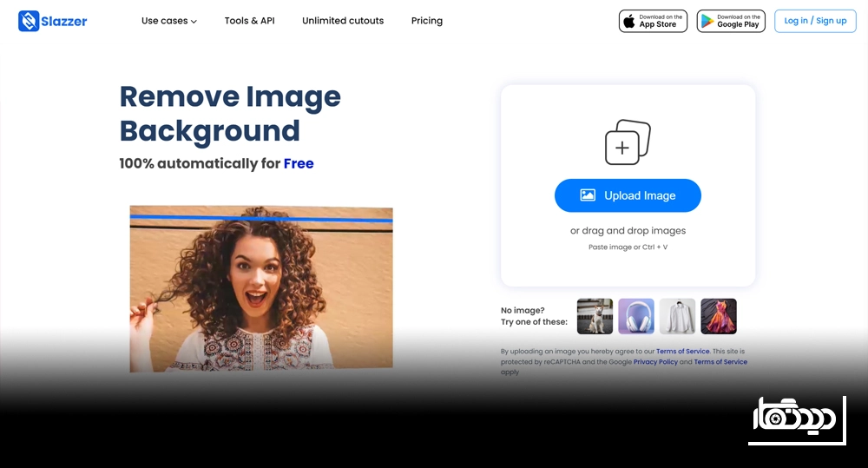The image size is (868, 468).
Task: Expand the Use cases dropdown menu
Action: 169,21
